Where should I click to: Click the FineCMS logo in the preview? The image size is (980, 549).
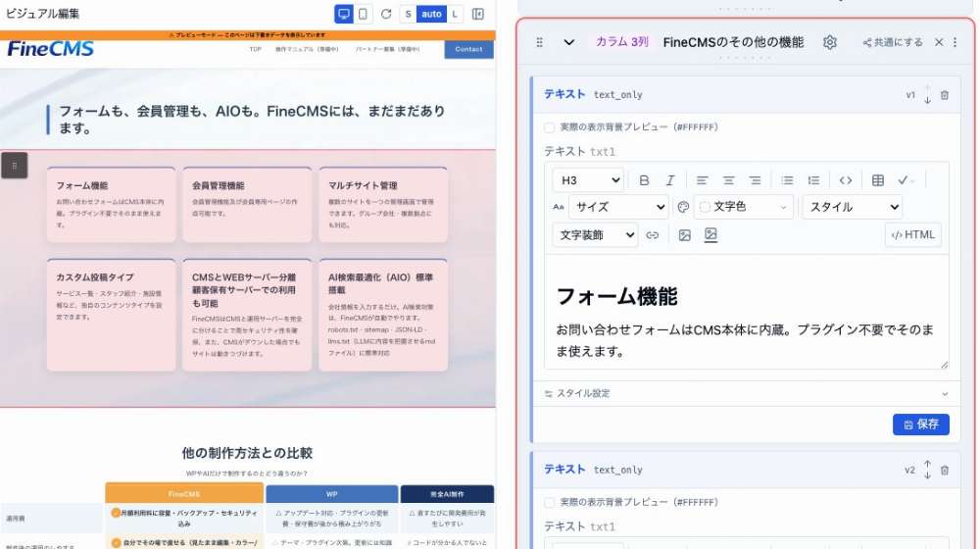click(51, 49)
